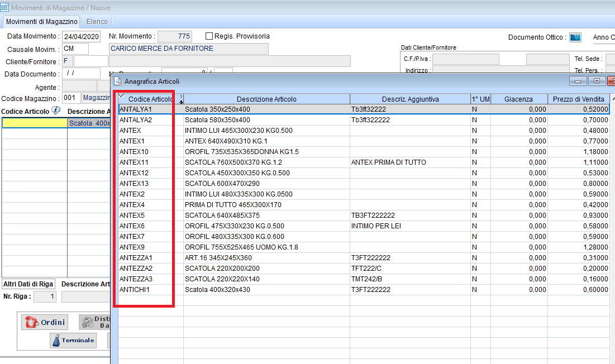Select article code ANTEX12
This screenshot has height=364, width=615.
point(134,173)
